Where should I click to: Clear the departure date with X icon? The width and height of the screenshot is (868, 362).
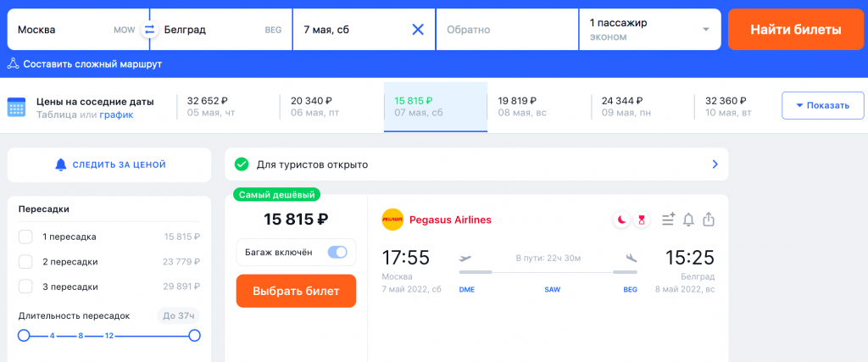[418, 30]
